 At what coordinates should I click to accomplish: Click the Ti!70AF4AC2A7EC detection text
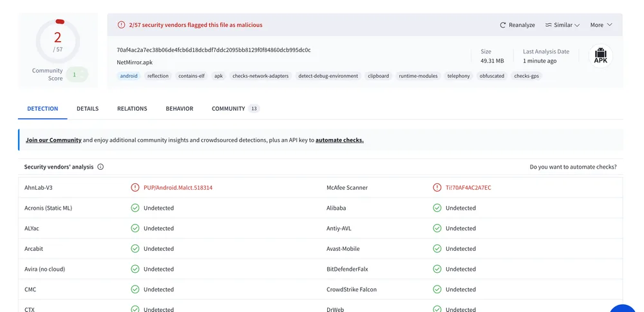[x=468, y=188]
